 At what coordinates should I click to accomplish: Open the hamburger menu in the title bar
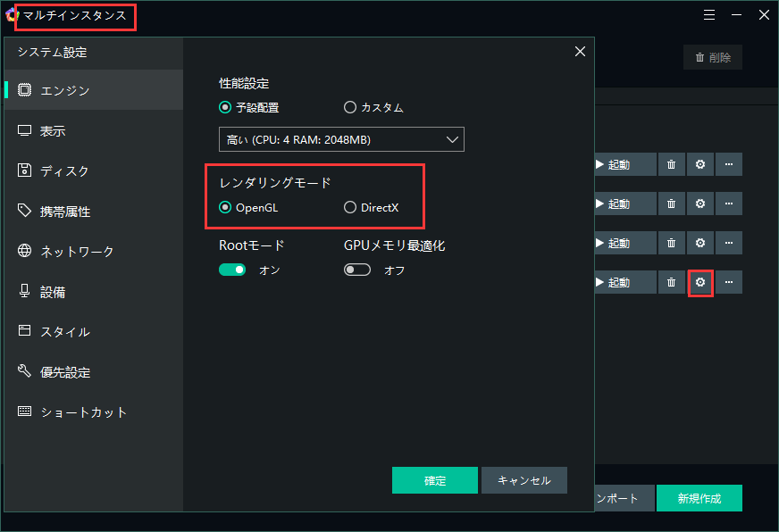click(x=709, y=15)
